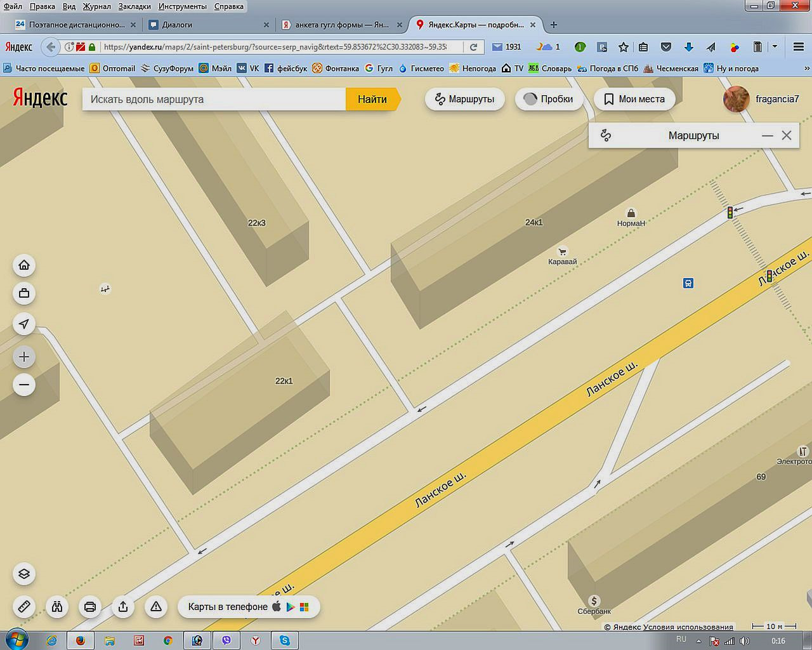Viewport: 812px width, 650px height.
Task: Click the browser URL address bar
Action: [274, 47]
